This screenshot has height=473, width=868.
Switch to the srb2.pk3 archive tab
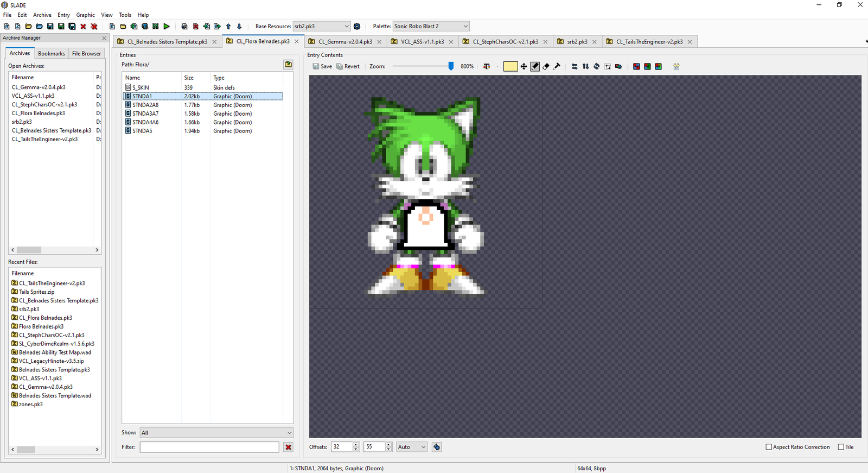(577, 41)
